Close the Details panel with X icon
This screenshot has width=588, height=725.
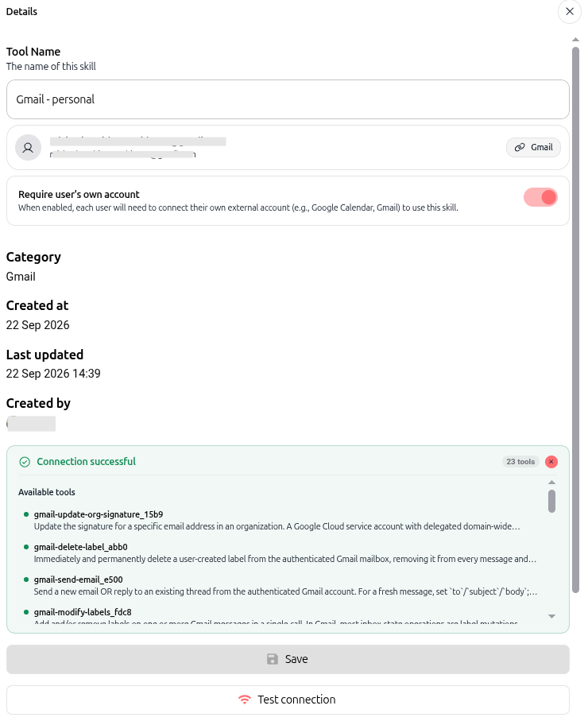coord(570,12)
